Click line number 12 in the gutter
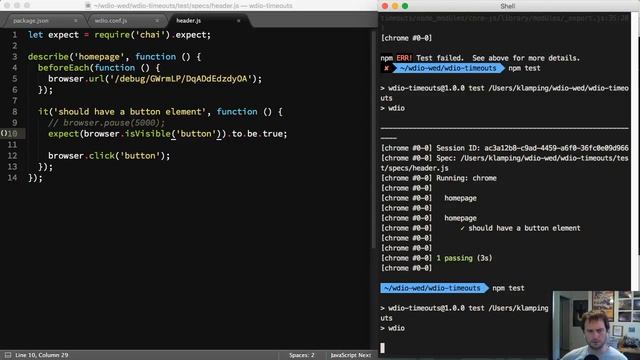Viewport: 640px width, 360px height. coord(12,156)
